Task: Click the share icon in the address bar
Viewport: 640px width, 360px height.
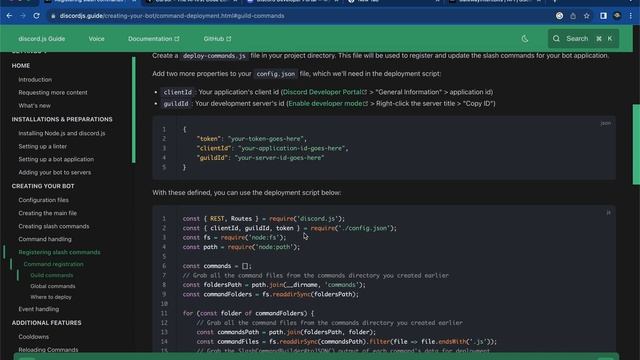Action: pos(573,16)
